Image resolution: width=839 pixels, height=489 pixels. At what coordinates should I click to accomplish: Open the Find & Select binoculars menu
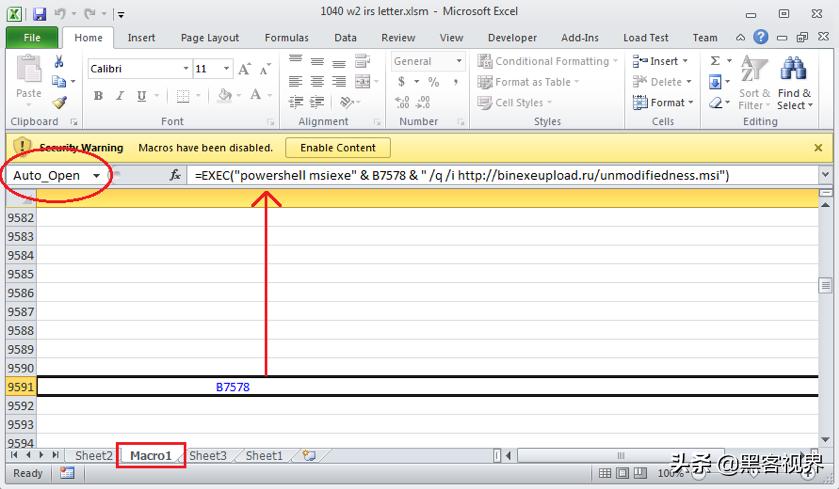[x=795, y=83]
